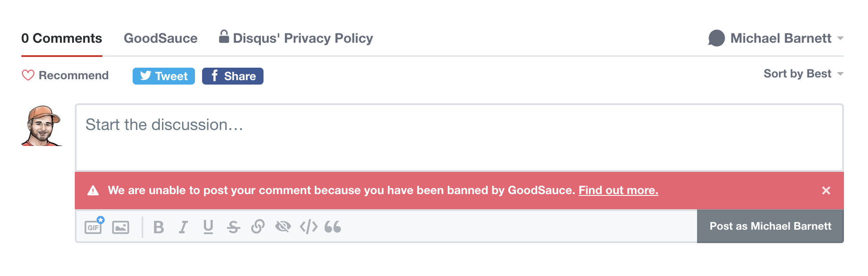Toggle the spoiler (crossed eye) icon
The image size is (868, 276).
point(283,227)
